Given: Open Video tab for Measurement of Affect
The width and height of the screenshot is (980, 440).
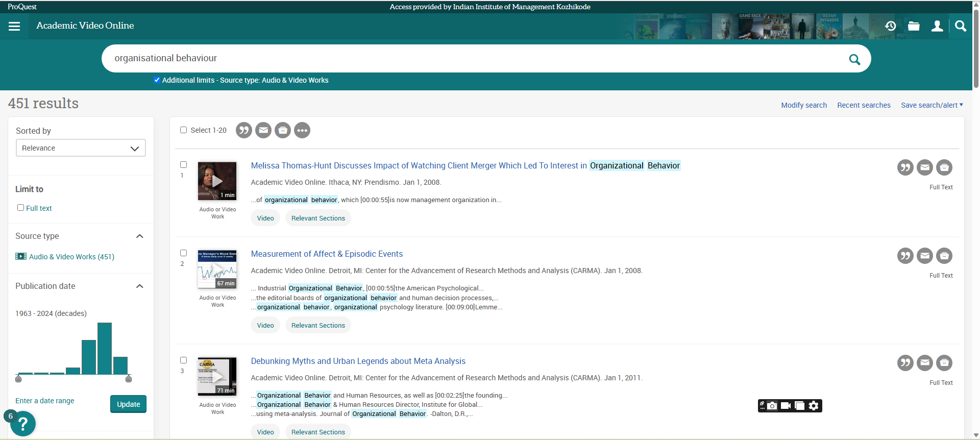Looking at the screenshot, I should click(x=265, y=326).
